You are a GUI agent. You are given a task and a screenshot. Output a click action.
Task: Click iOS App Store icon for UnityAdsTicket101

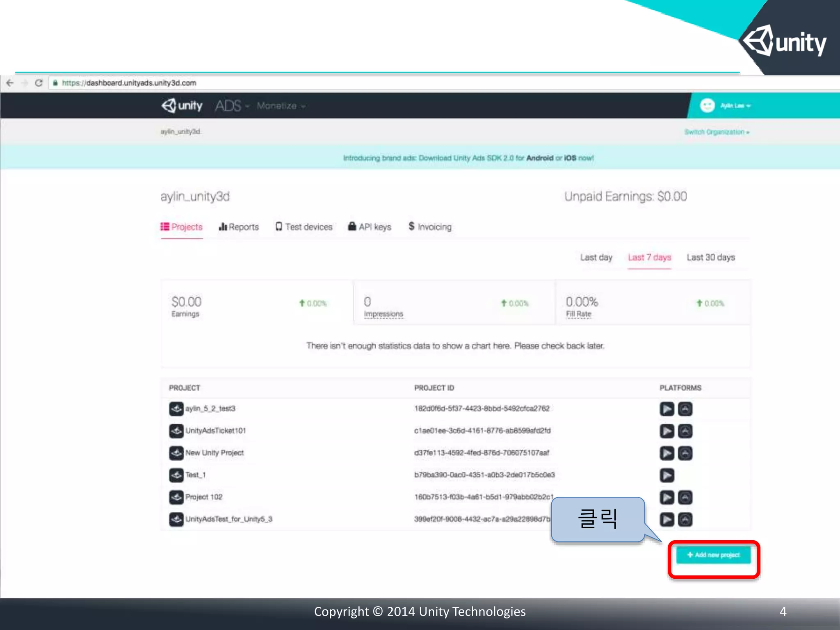[685, 431]
